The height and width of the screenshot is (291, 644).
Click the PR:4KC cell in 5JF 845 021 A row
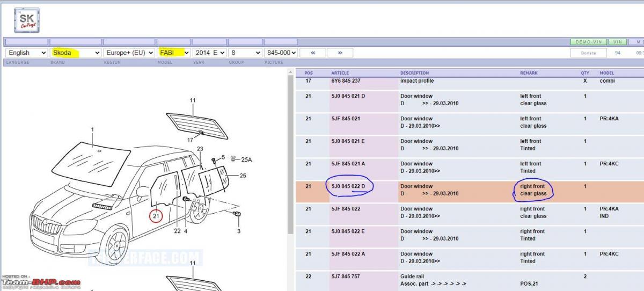point(609,164)
